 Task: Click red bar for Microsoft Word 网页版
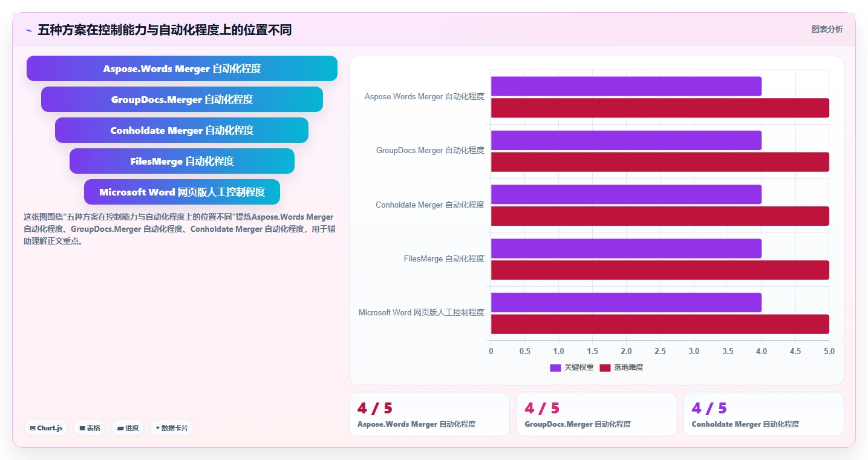660,324
